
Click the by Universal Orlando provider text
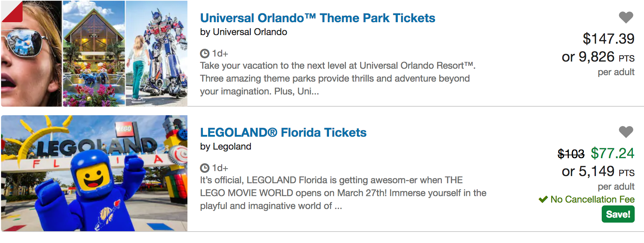[243, 32]
